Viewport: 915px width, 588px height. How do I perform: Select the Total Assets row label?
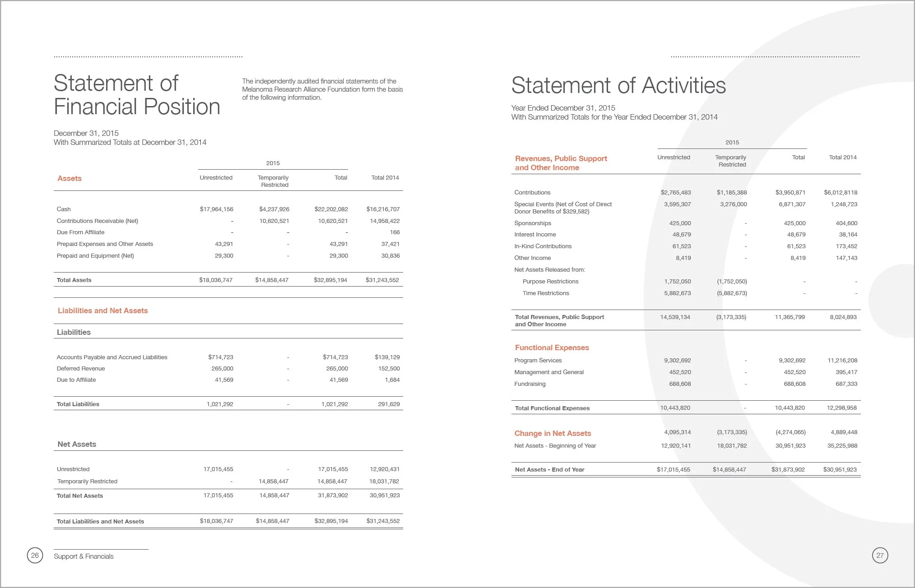pos(74,280)
